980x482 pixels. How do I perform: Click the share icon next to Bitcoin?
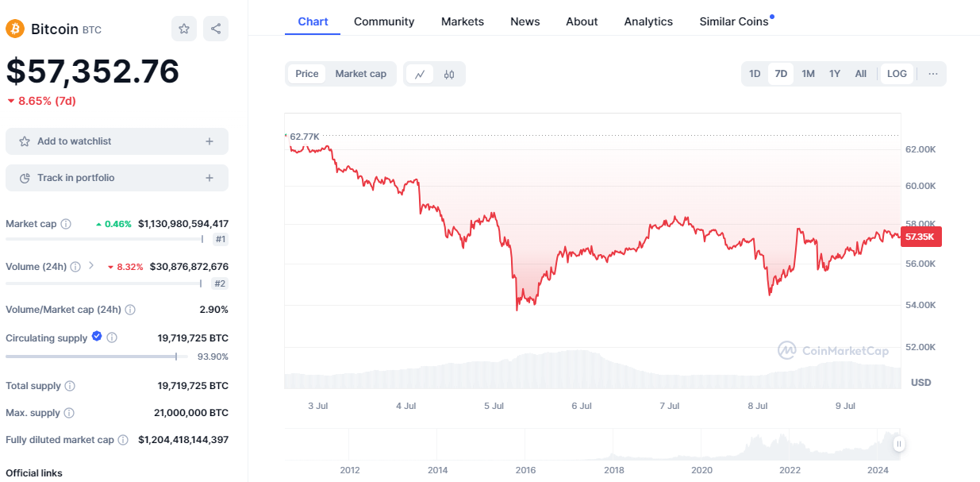[215, 29]
